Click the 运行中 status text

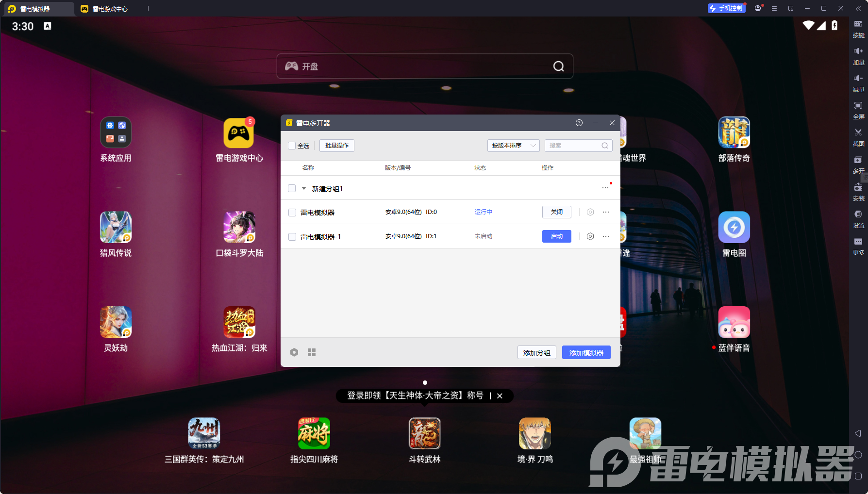pyautogui.click(x=484, y=212)
